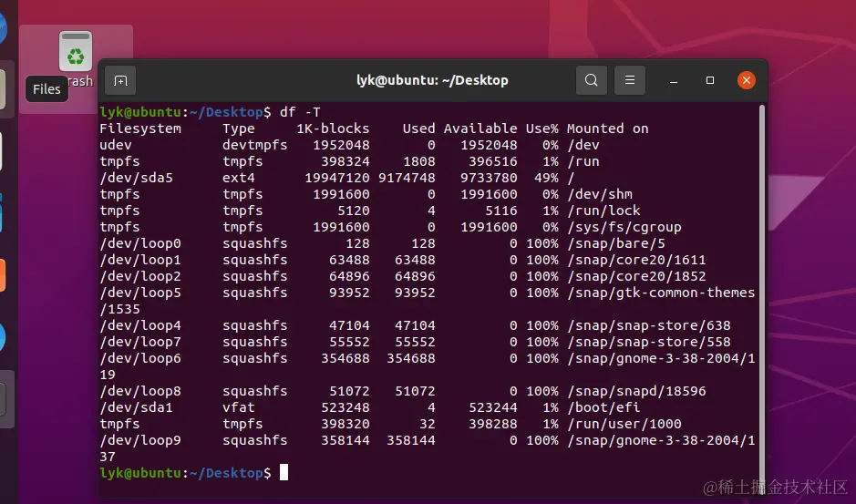The height and width of the screenshot is (504, 856).
Task: Select the 'Available' column header
Action: tap(480, 129)
